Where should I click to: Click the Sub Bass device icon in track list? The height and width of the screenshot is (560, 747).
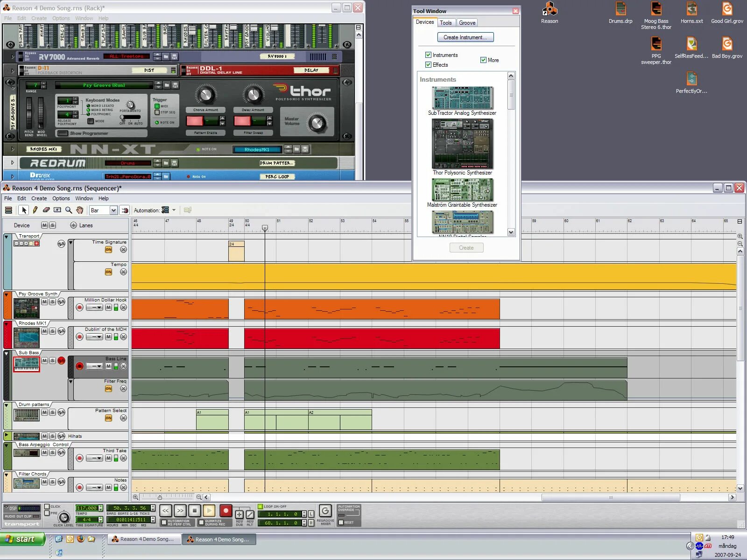(27, 364)
